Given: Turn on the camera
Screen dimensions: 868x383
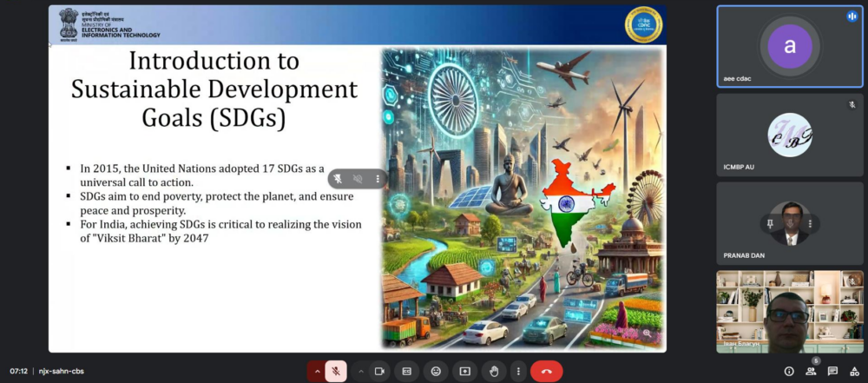Looking at the screenshot, I should [x=379, y=371].
